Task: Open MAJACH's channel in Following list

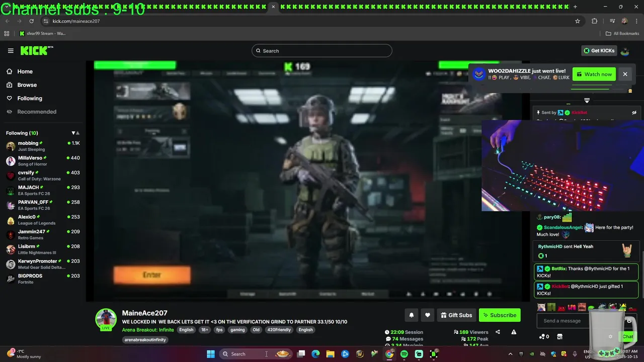Action: pos(43,191)
